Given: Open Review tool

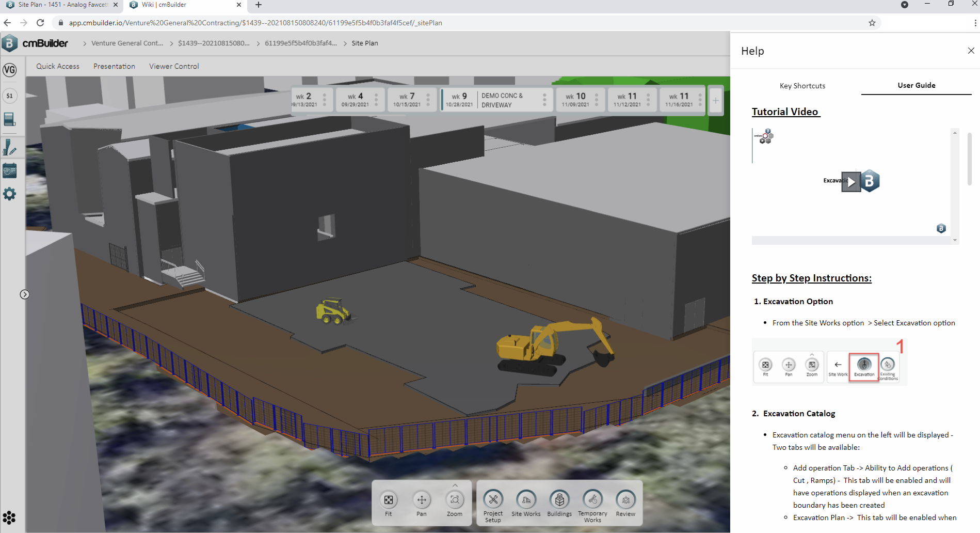Looking at the screenshot, I should pos(625,503).
